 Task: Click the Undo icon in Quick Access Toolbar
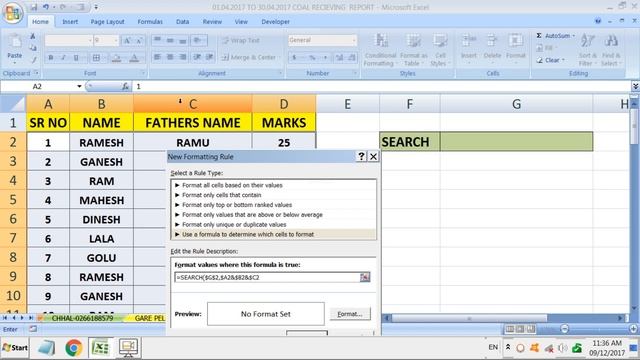(46, 7)
